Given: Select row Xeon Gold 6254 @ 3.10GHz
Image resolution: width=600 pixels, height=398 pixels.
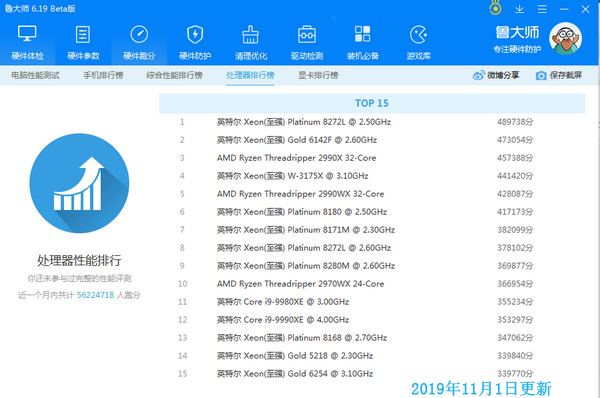Looking at the screenshot, I should [x=372, y=374].
